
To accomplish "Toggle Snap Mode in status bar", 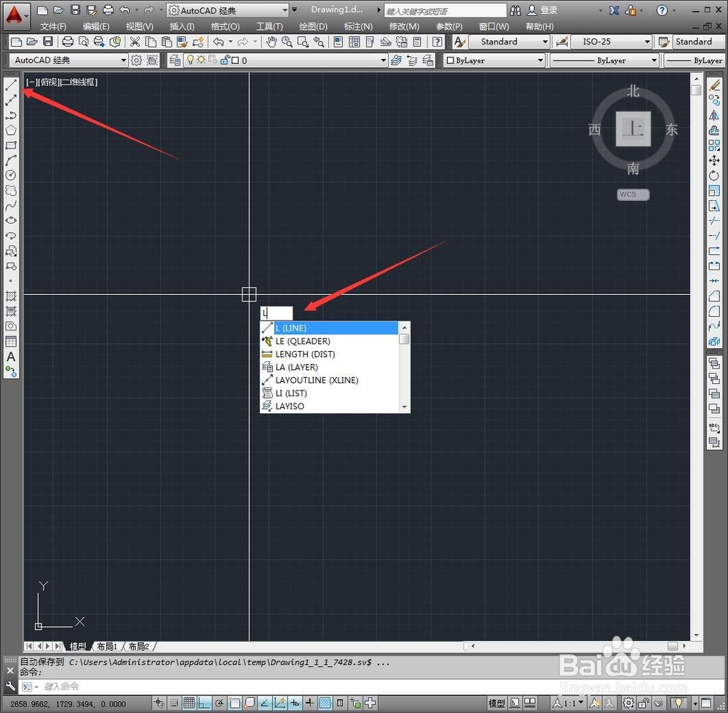I will pyautogui.click(x=174, y=703).
